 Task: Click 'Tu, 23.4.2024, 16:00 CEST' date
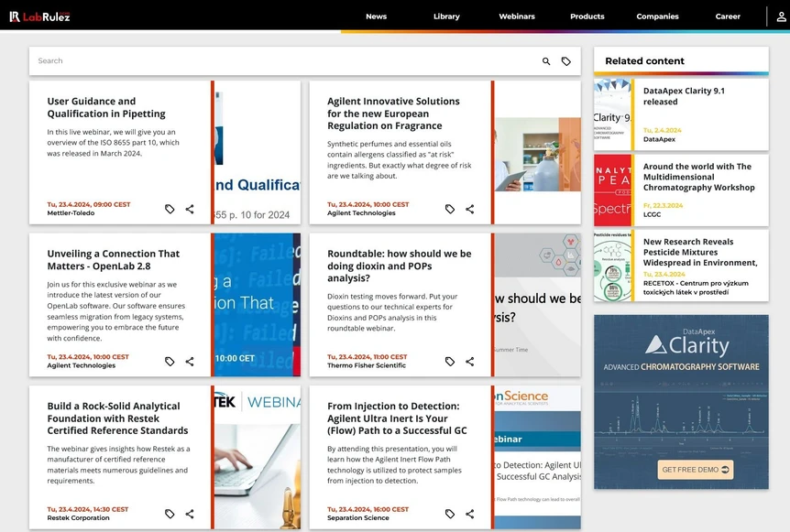point(368,509)
